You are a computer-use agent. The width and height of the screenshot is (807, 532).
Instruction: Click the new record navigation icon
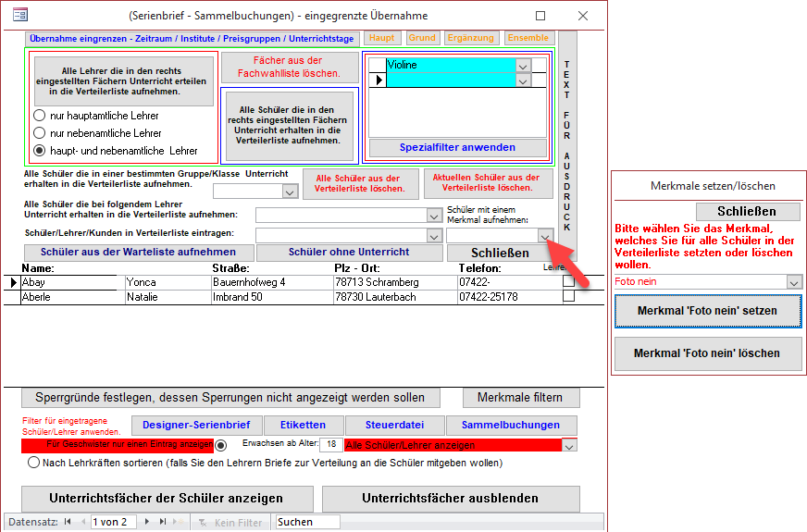179,523
